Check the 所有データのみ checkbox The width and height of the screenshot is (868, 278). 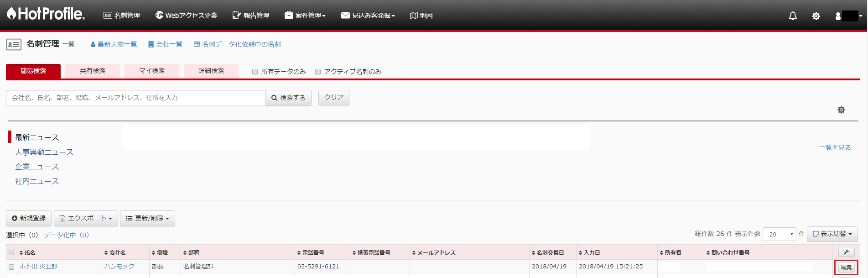click(x=255, y=72)
